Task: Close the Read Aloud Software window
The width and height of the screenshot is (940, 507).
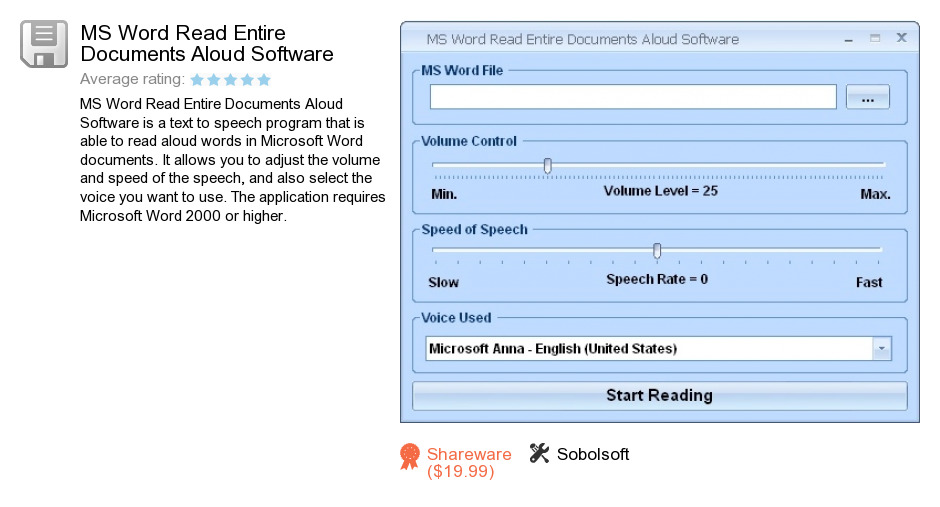Action: point(901,38)
